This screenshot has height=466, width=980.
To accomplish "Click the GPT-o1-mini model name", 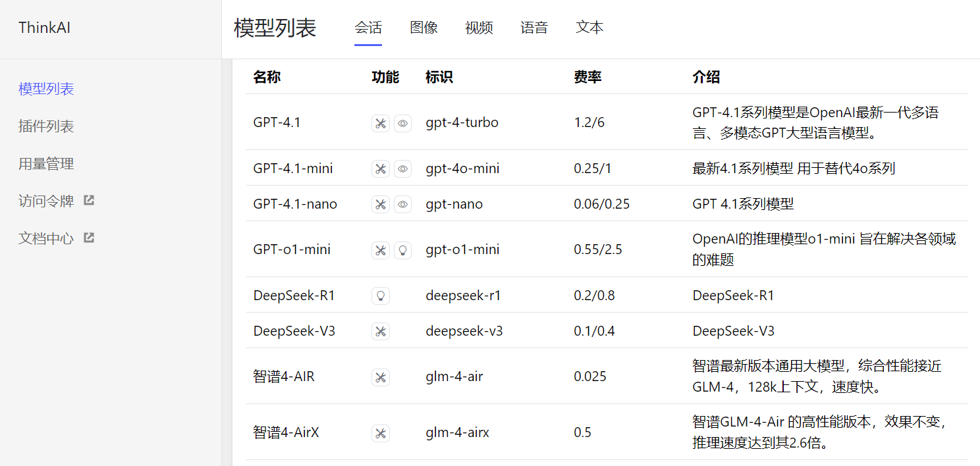I will point(292,249).
